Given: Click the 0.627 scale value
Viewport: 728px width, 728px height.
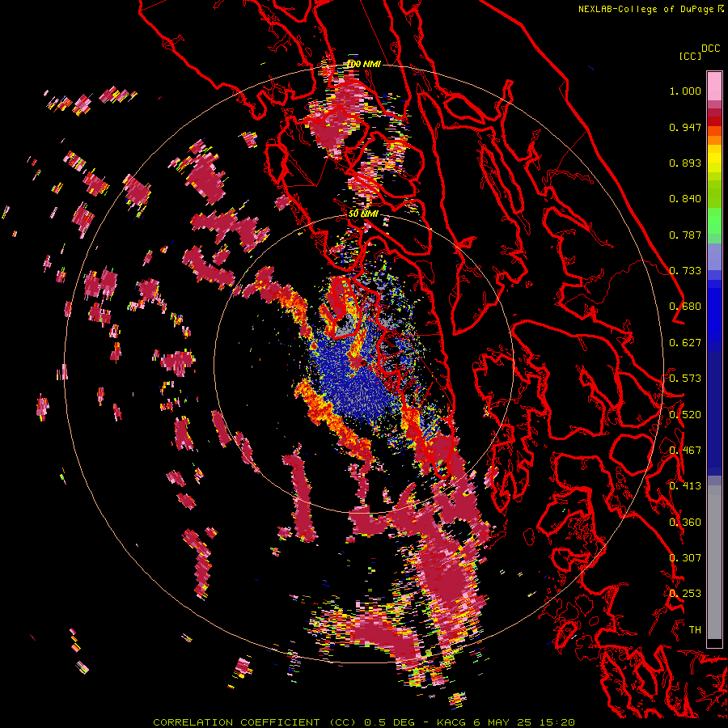Looking at the screenshot, I should 685,343.
